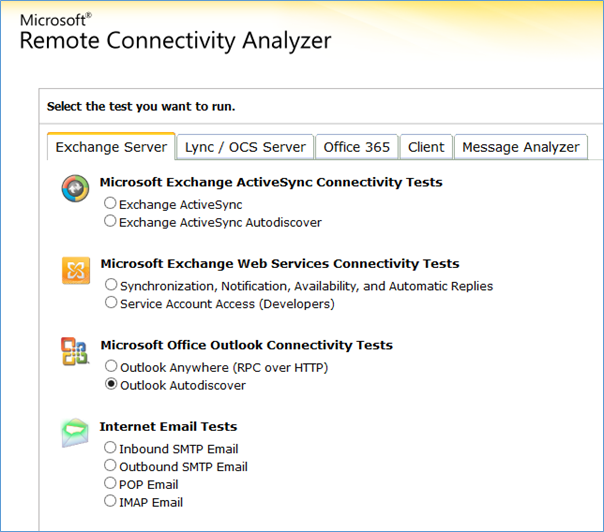Select the POP Email radio button

[110, 483]
